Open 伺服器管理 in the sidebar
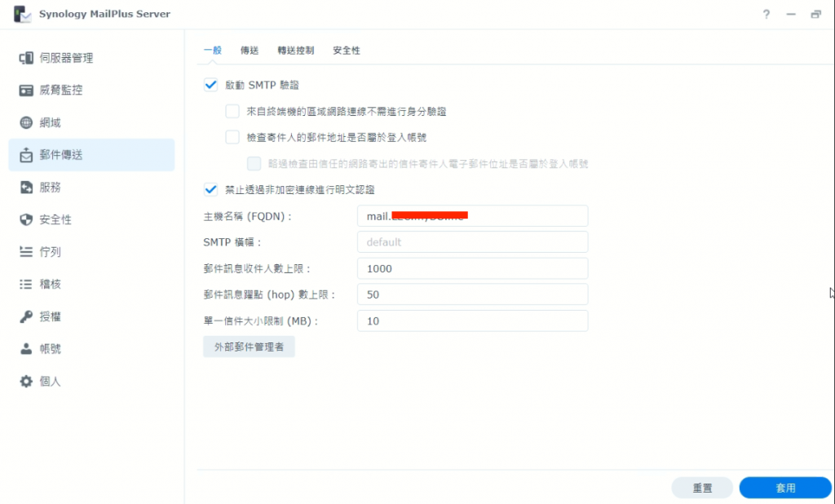 point(91,58)
